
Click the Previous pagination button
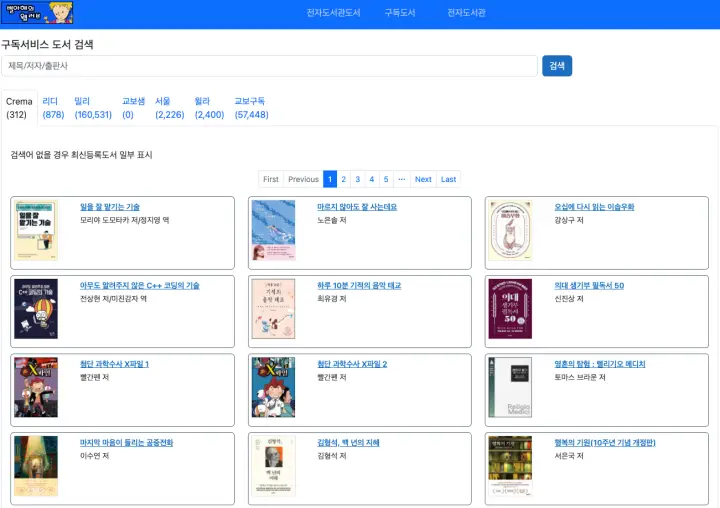click(303, 179)
